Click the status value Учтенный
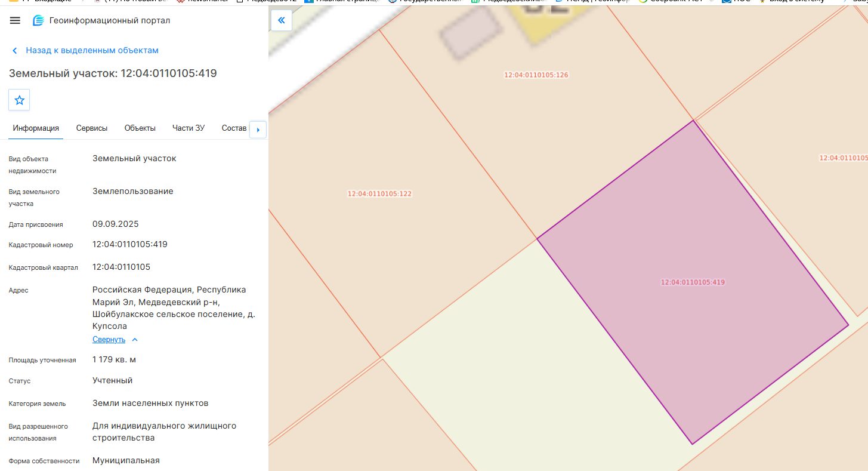Screen dimensions: 868x471 (x=113, y=380)
